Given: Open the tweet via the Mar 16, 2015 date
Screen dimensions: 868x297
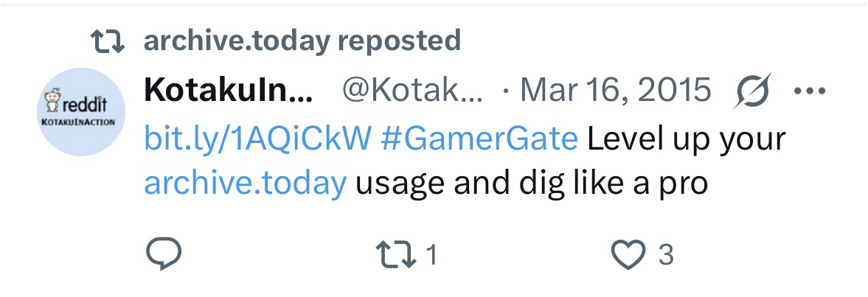Looking at the screenshot, I should tap(615, 91).
